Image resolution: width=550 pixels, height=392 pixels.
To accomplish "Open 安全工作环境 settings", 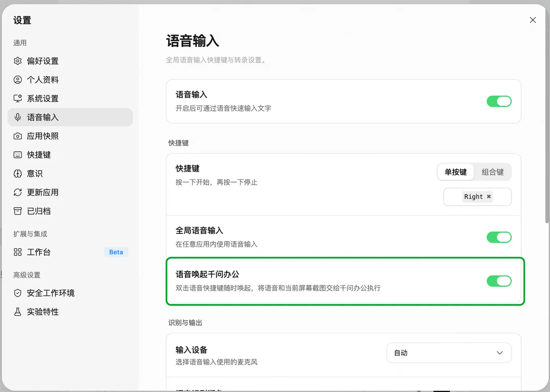I will pos(70,293).
